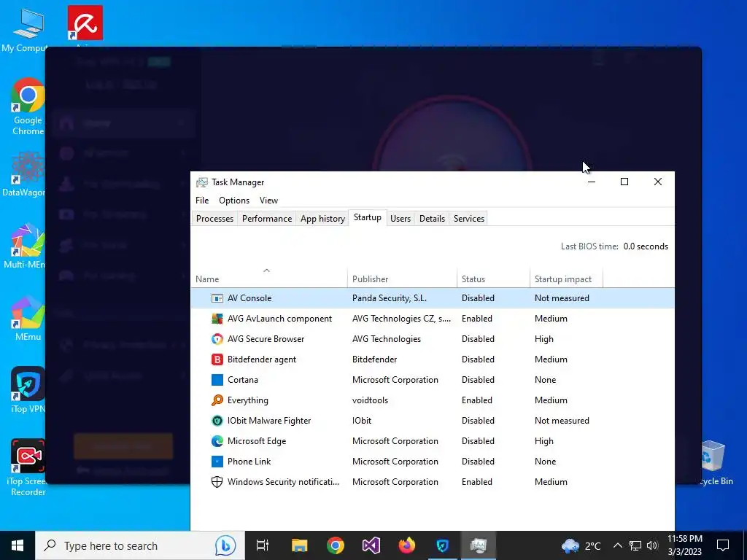Open the clock showing 11:58 PM
Viewport: 747px width, 560px height.
click(684, 545)
